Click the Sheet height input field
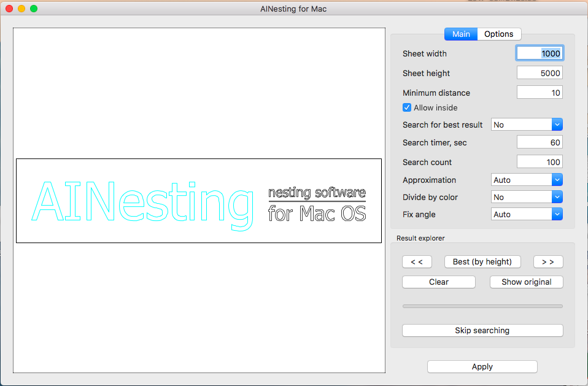Image resolution: width=588 pixels, height=386 pixels. [540, 73]
